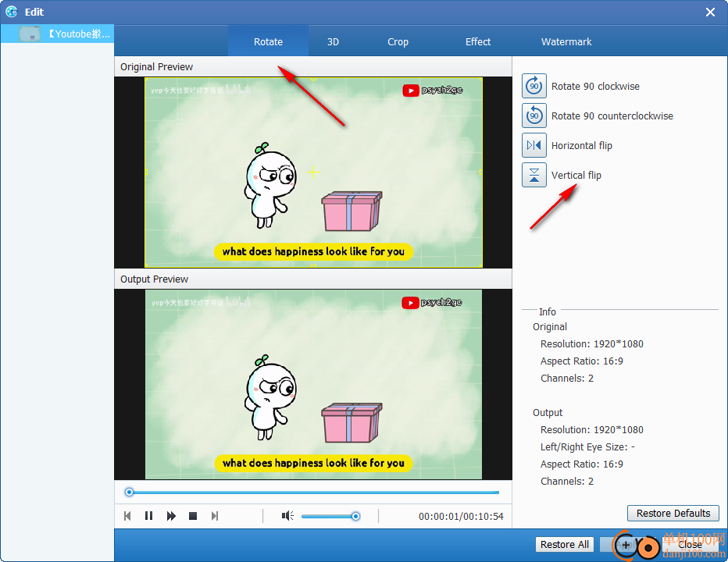Click the Original Preview heading

(156, 67)
